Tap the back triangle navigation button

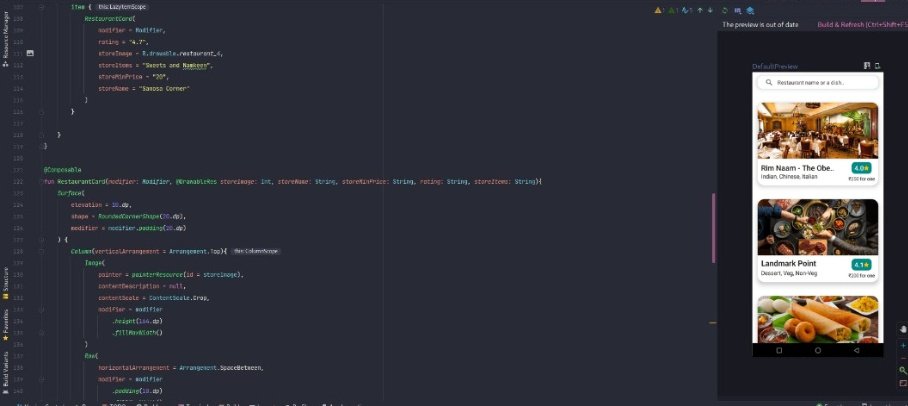(856, 350)
